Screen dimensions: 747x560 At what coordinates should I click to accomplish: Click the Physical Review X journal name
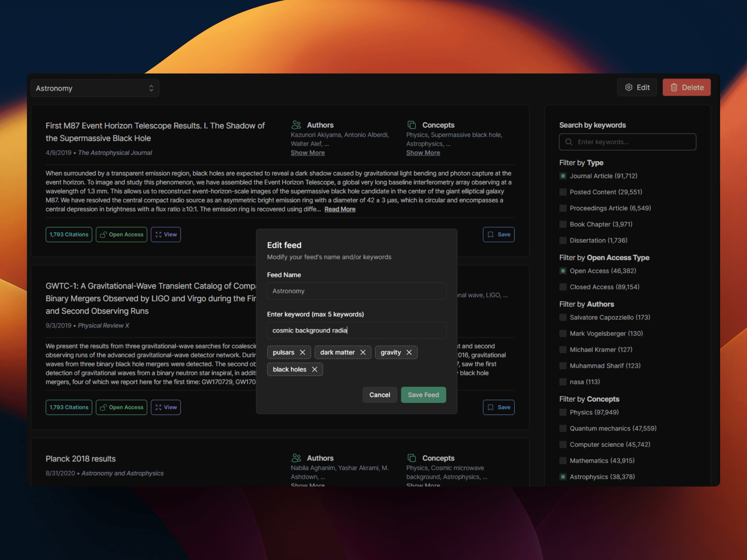click(103, 325)
